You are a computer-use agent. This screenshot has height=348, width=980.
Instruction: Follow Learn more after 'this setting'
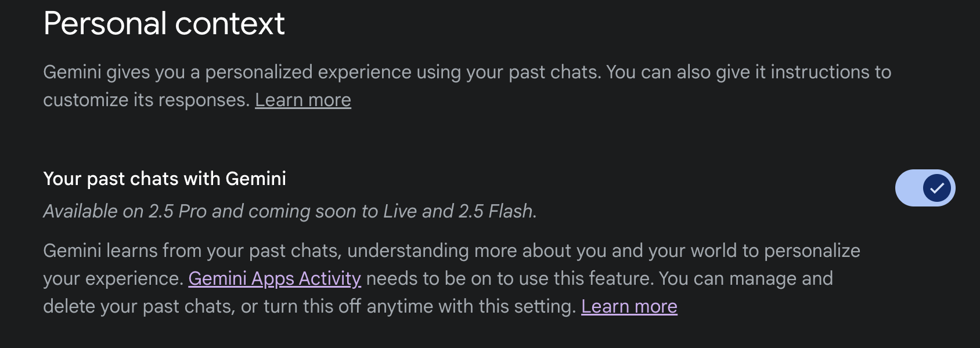[x=629, y=307]
